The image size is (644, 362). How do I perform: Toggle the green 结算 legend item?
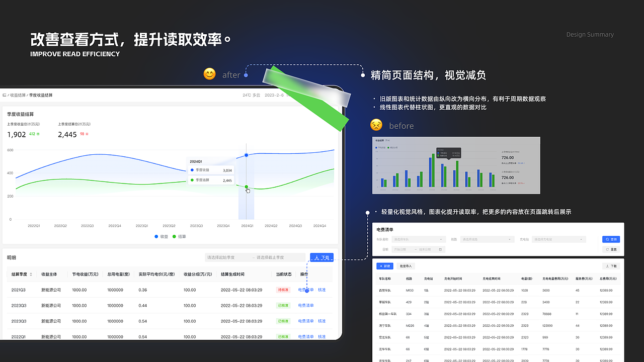179,236
